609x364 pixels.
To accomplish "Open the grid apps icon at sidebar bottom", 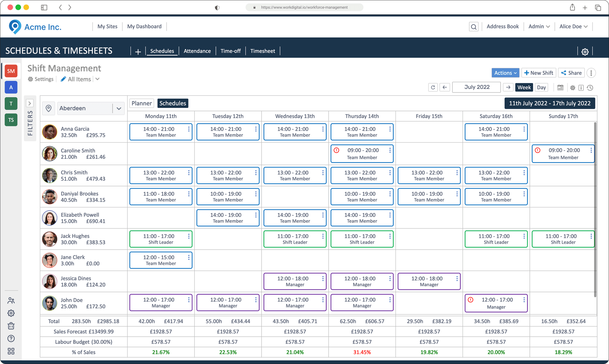I will coord(11,351).
